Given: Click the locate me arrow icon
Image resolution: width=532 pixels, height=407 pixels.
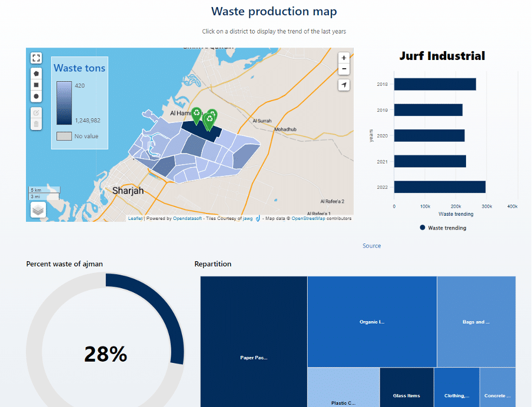Looking at the screenshot, I should (344, 85).
